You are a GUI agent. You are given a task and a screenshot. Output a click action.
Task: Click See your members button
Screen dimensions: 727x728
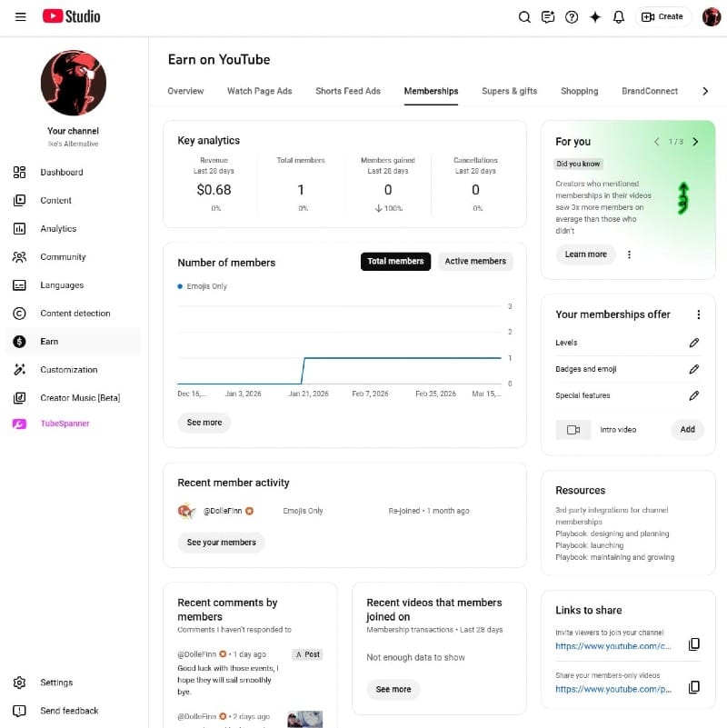222,543
